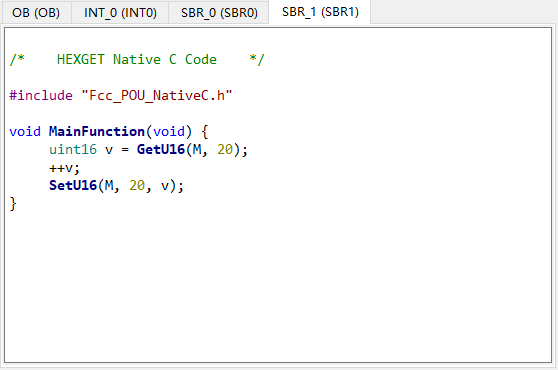
Task: Click the opening brace after MainFunction(void)
Action: click(x=205, y=132)
